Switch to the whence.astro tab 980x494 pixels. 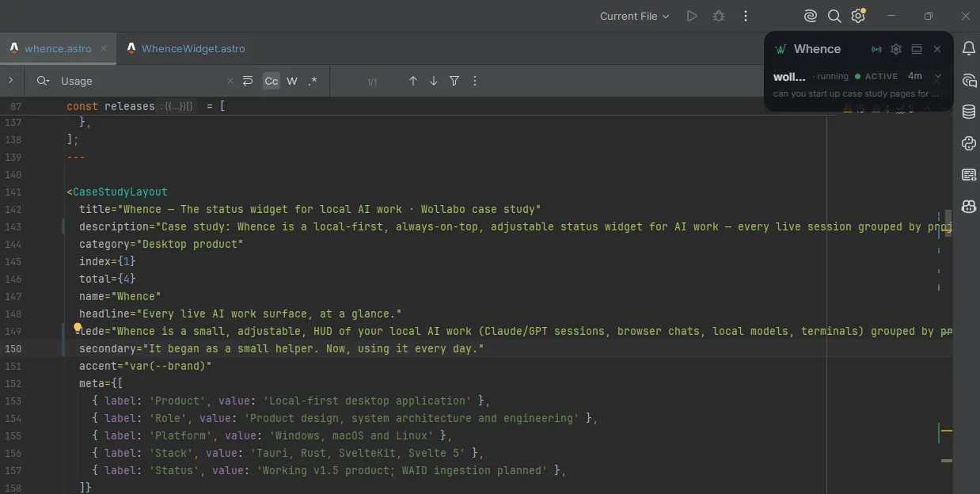pos(58,48)
